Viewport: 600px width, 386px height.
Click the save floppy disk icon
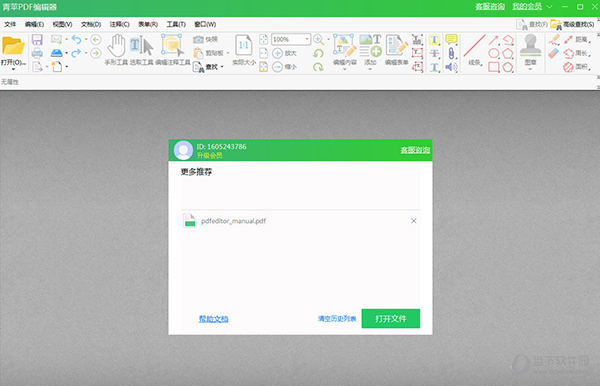tap(37, 39)
